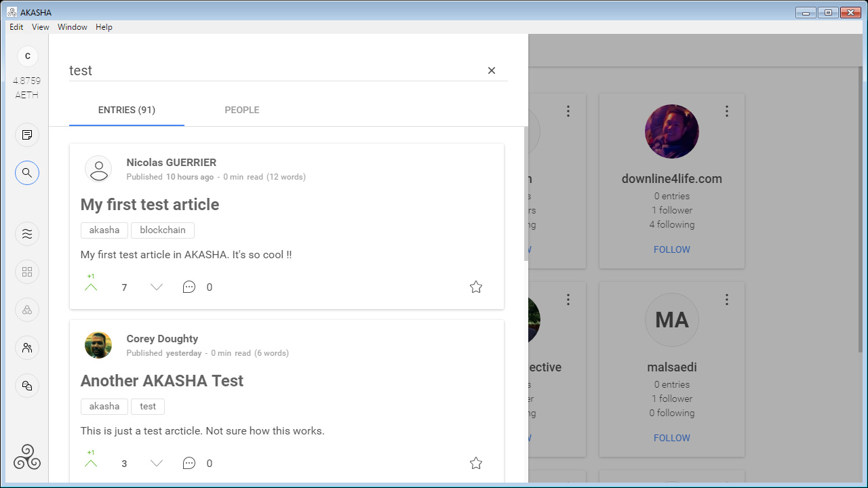Open the dashboard grid icon in sidebar

[27, 272]
